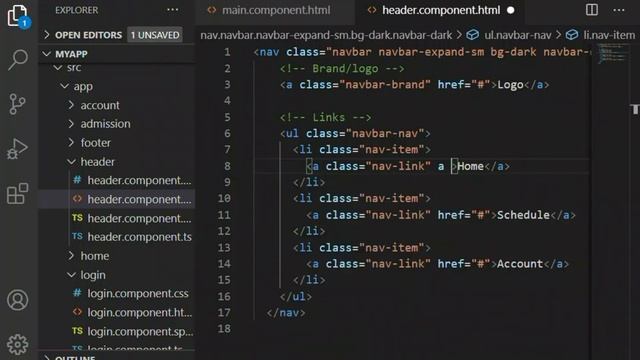Image resolution: width=640 pixels, height=360 pixels.
Task: Click the HTML icon on main.component.html tab
Action: 211,10
